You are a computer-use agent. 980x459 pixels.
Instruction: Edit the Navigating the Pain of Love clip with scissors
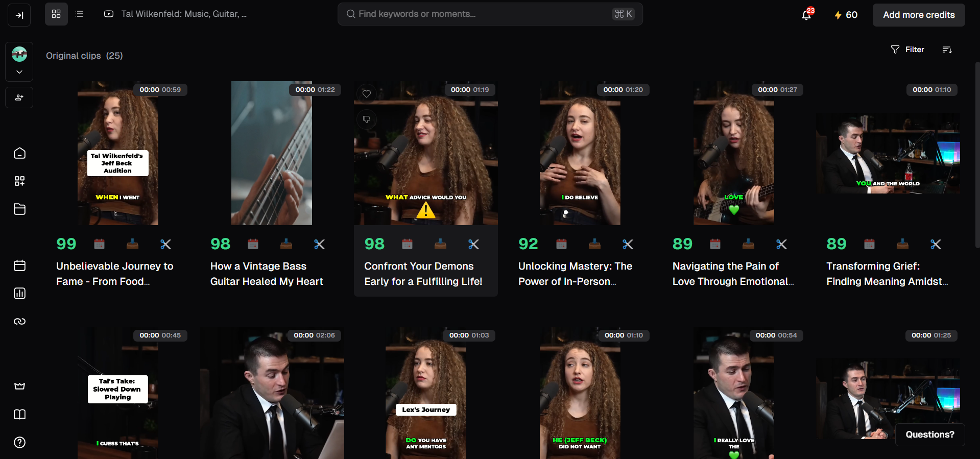(x=782, y=244)
